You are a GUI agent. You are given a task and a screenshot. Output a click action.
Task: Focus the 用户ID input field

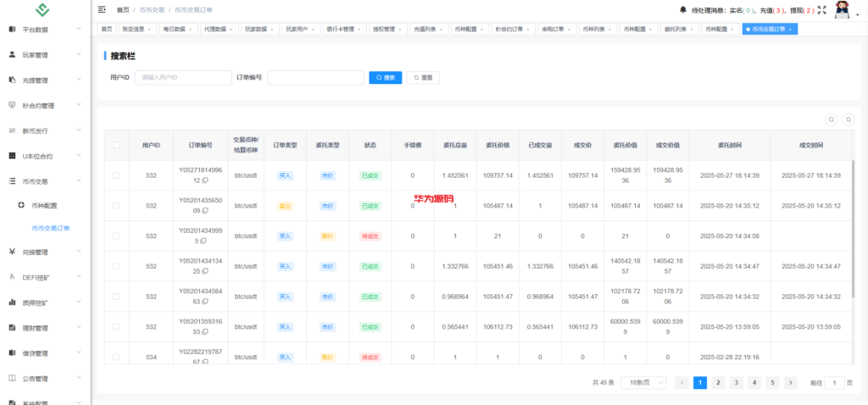click(183, 77)
